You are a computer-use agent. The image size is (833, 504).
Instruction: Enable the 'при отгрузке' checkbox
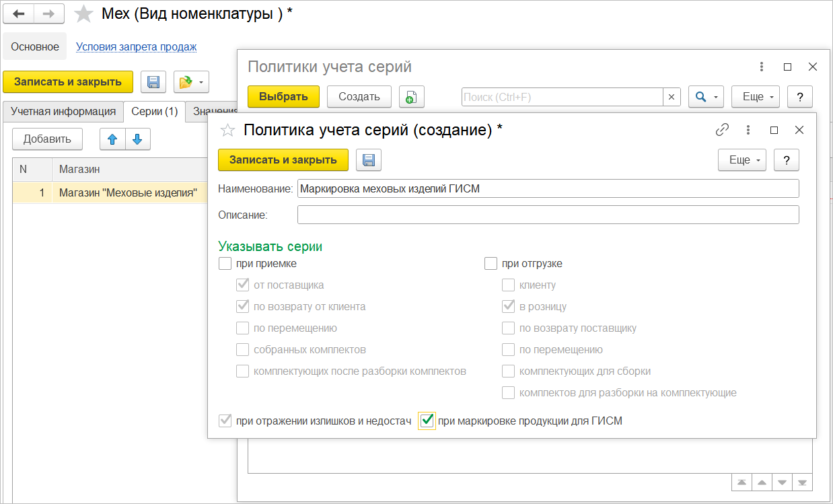coord(491,264)
